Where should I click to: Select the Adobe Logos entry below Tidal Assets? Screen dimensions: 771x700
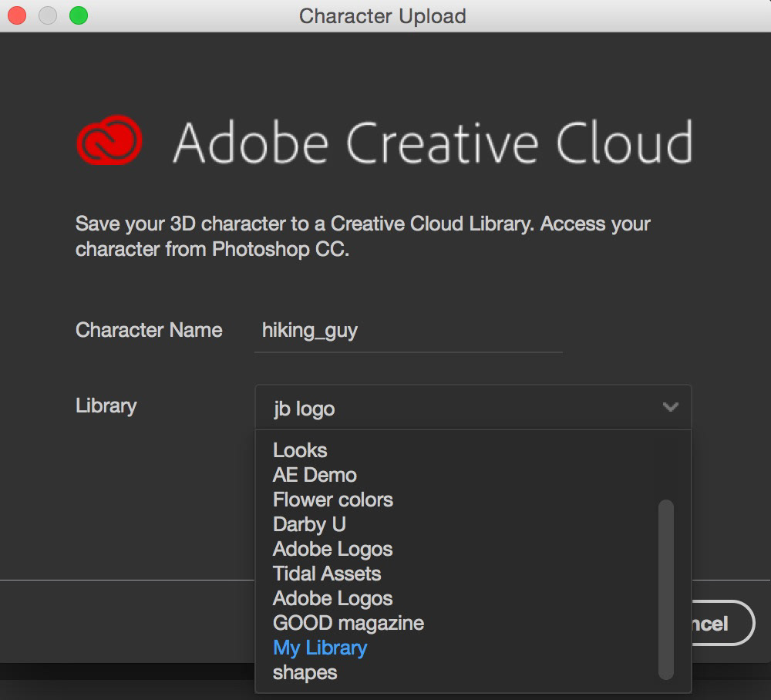click(333, 599)
